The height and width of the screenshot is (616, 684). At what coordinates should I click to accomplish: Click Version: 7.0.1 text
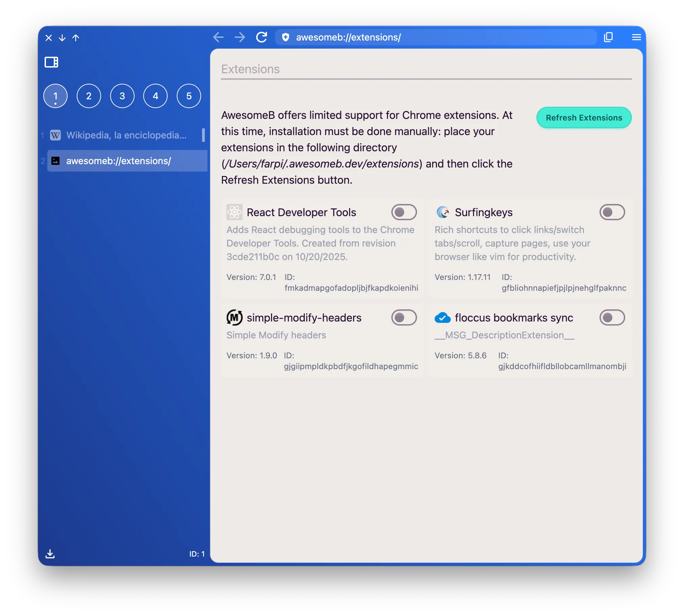point(251,277)
